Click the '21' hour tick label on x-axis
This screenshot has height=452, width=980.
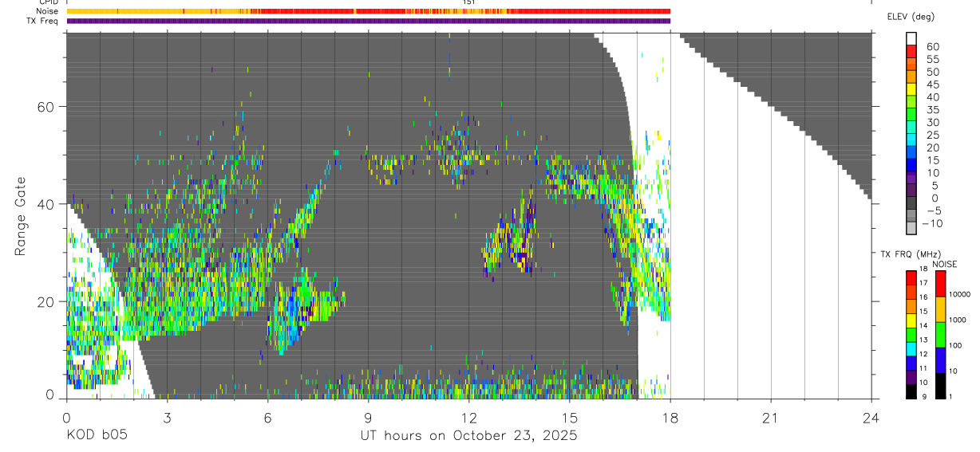[770, 417]
